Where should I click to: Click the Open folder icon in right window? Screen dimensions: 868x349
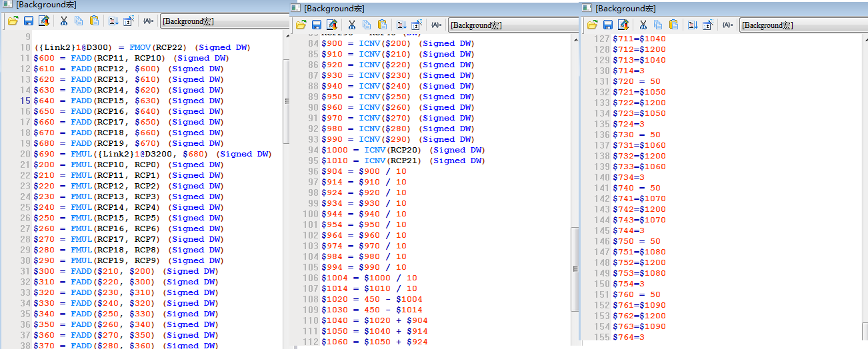click(591, 25)
